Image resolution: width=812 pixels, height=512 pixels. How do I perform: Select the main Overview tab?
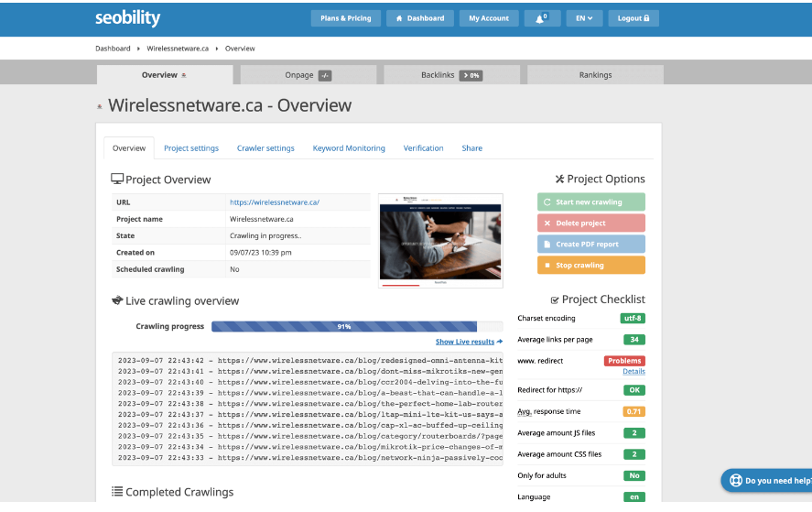(165, 74)
